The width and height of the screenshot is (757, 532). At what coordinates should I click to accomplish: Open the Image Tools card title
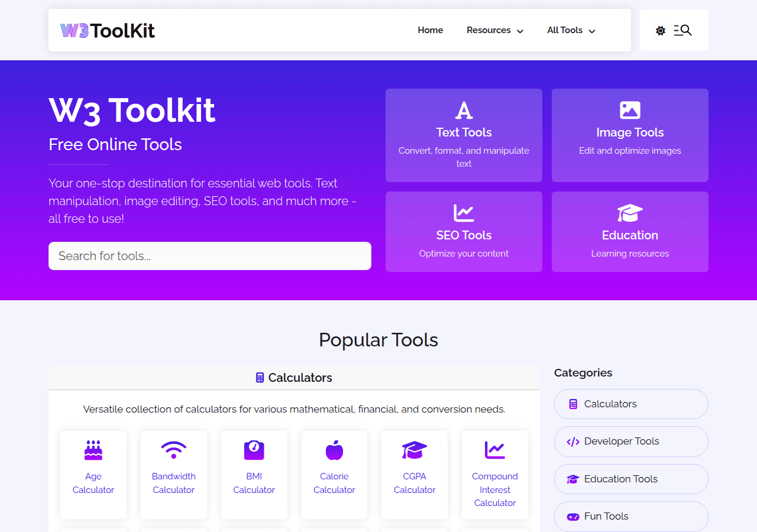(630, 132)
